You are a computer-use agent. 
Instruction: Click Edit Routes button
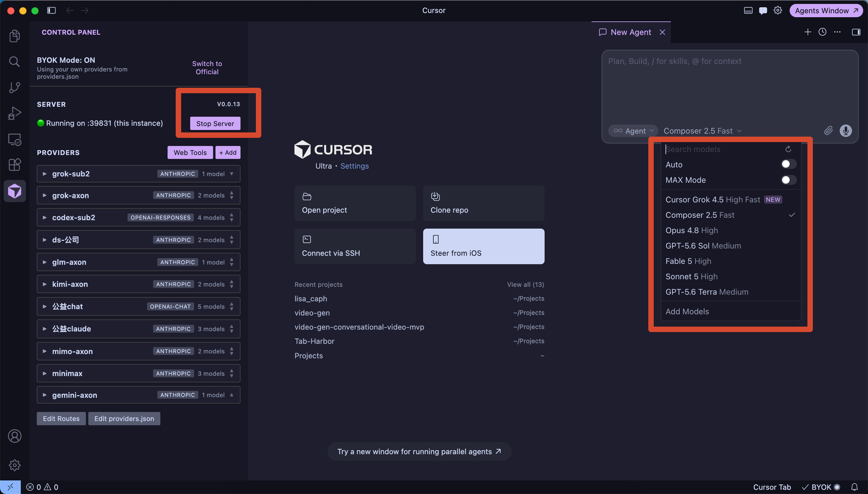pyautogui.click(x=61, y=418)
